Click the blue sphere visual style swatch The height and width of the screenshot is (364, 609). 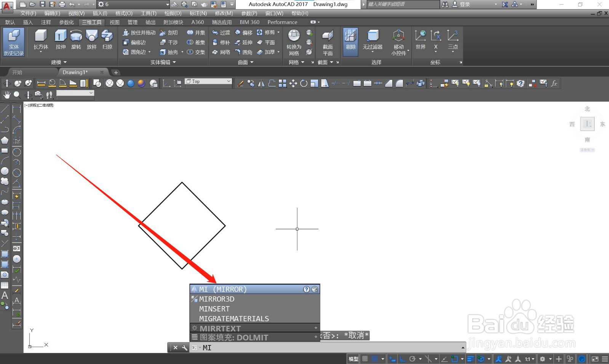[x=131, y=83]
